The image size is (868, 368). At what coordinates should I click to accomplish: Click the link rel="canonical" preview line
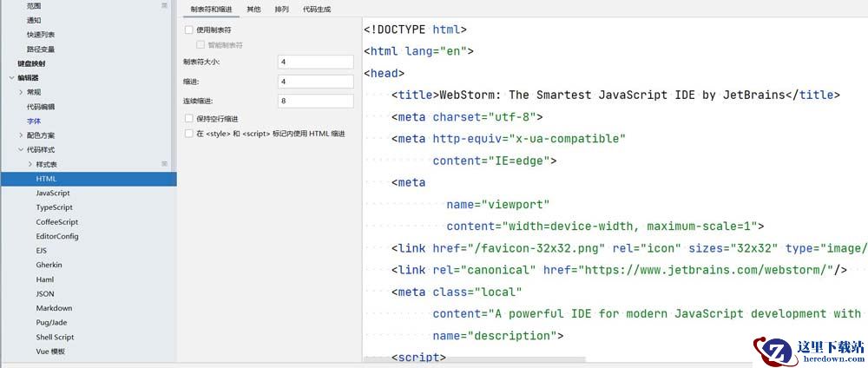pos(619,270)
